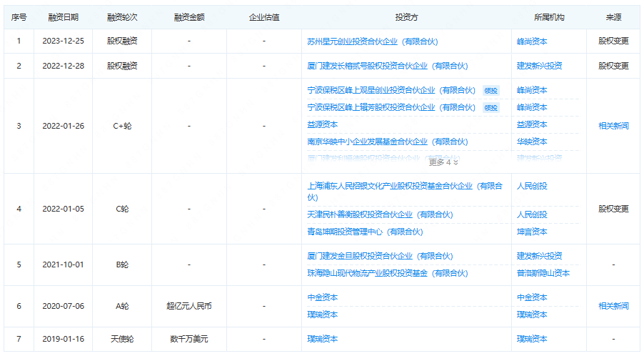The width and height of the screenshot is (644, 356).
Task: Select the 融资日期 column header
Action: point(64,17)
